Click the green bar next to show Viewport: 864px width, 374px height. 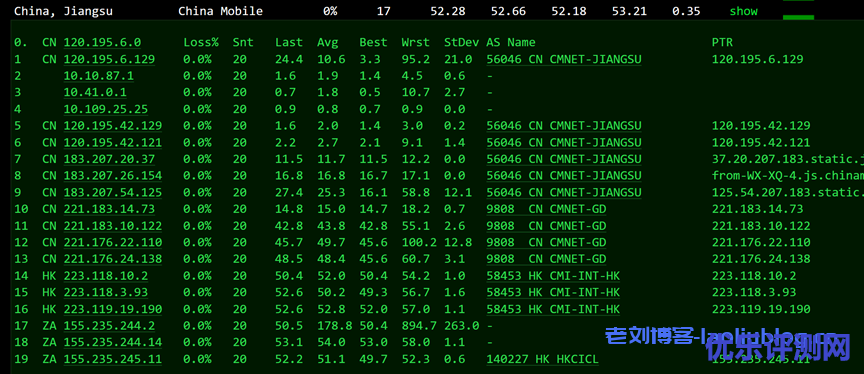point(798,17)
